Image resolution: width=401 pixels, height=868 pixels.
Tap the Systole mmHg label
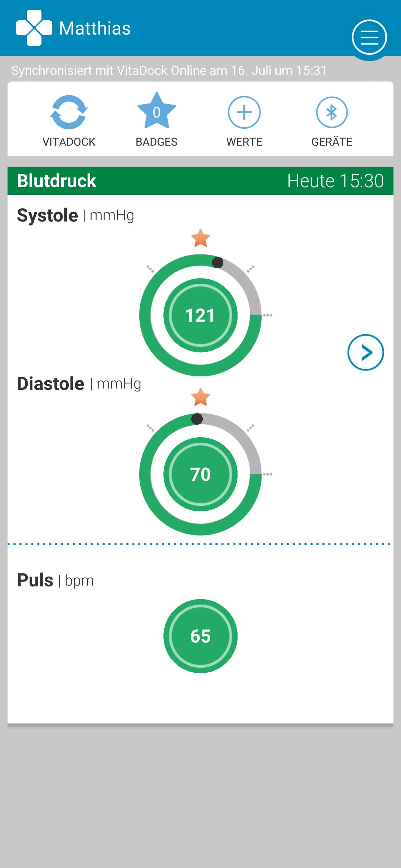point(75,215)
